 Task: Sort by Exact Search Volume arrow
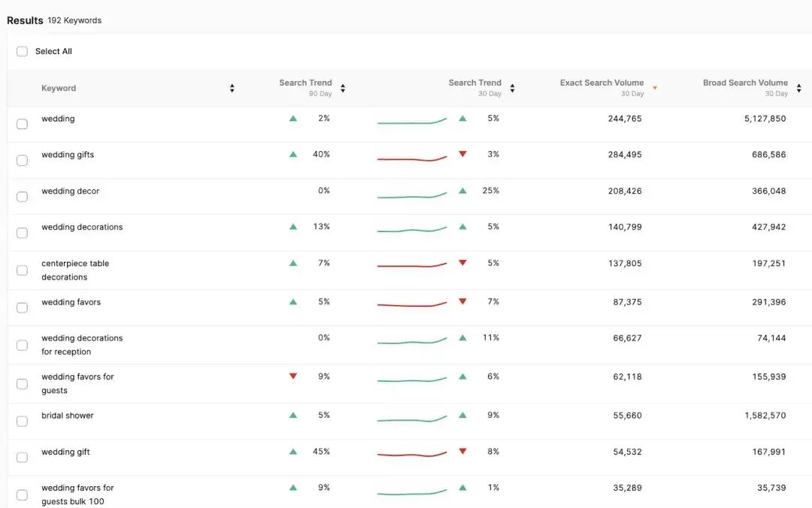coord(655,88)
